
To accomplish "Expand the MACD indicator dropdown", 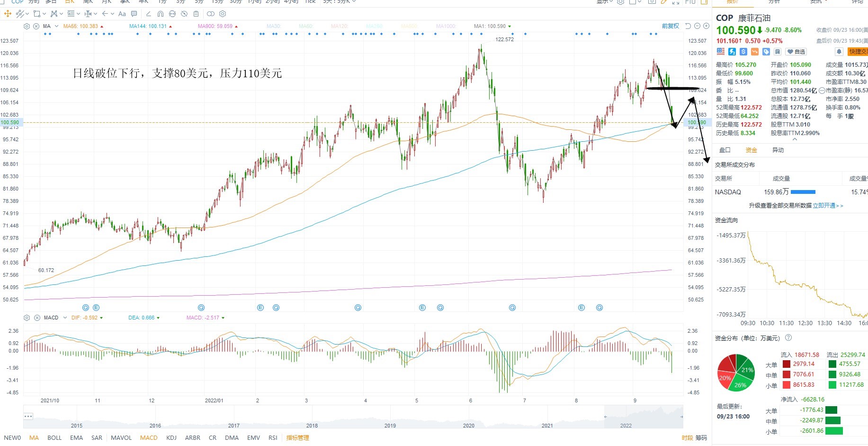I will (x=65, y=318).
